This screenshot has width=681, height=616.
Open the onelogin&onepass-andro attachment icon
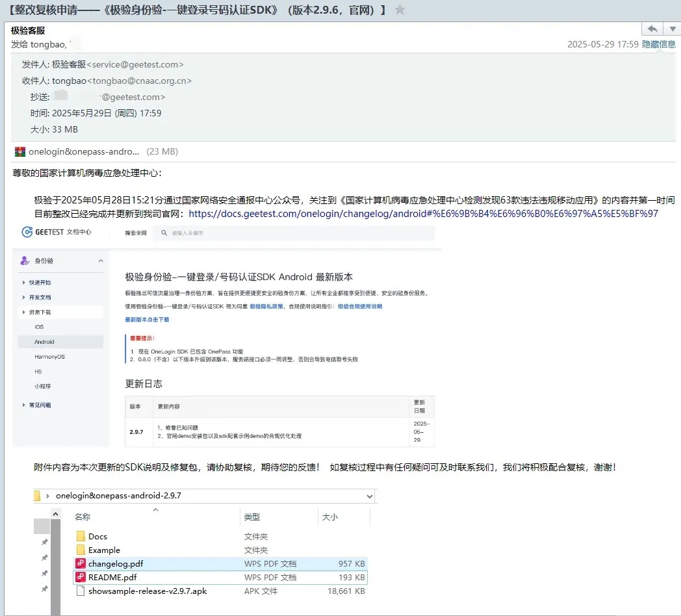pos(20,151)
